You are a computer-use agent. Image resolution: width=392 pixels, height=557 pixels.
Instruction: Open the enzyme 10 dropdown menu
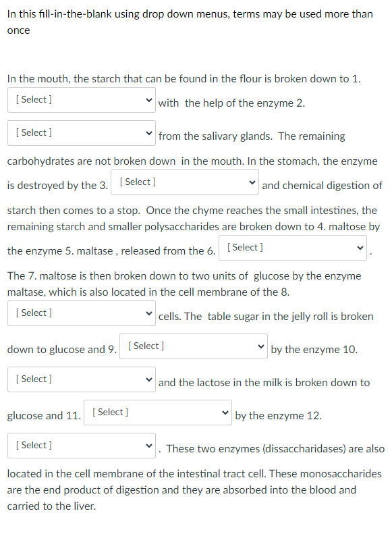81,379
